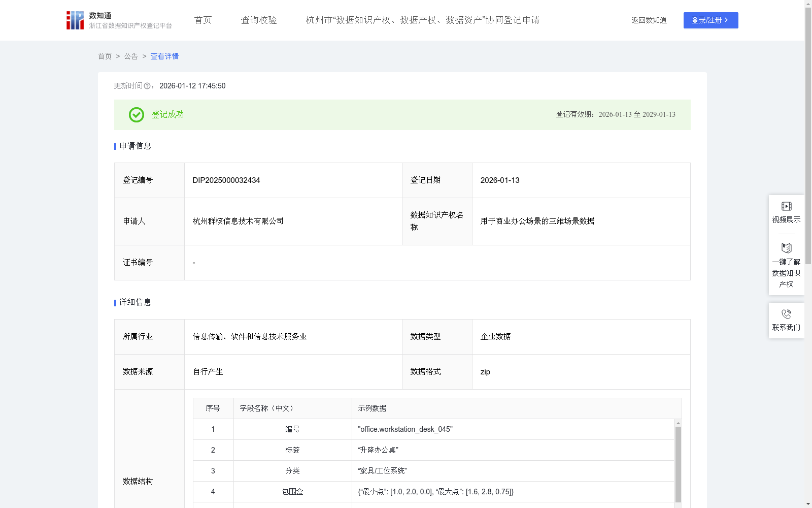The width and height of the screenshot is (812, 508).
Task: Click 返回数知通 link
Action: [649, 20]
